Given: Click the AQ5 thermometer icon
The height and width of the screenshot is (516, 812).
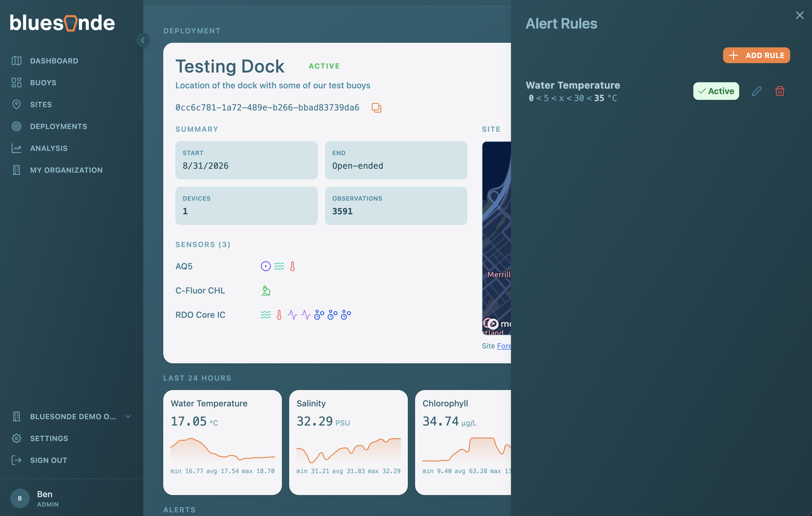Looking at the screenshot, I should 292,266.
